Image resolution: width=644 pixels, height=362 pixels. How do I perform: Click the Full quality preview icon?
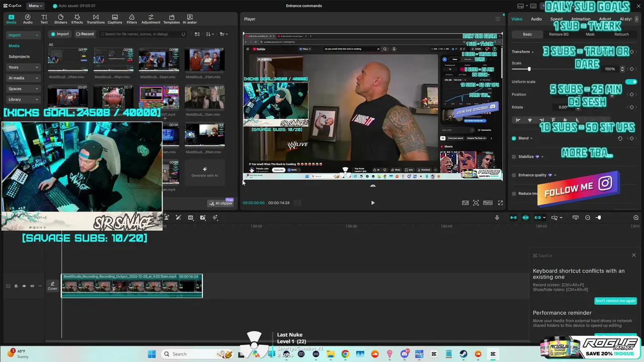click(x=465, y=203)
